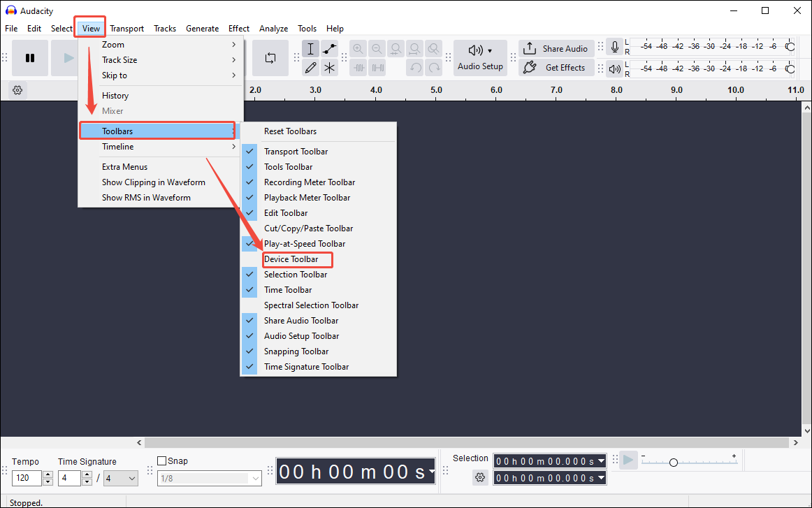Open the Generate menu
Image resolution: width=812 pixels, height=508 pixels.
click(203, 29)
